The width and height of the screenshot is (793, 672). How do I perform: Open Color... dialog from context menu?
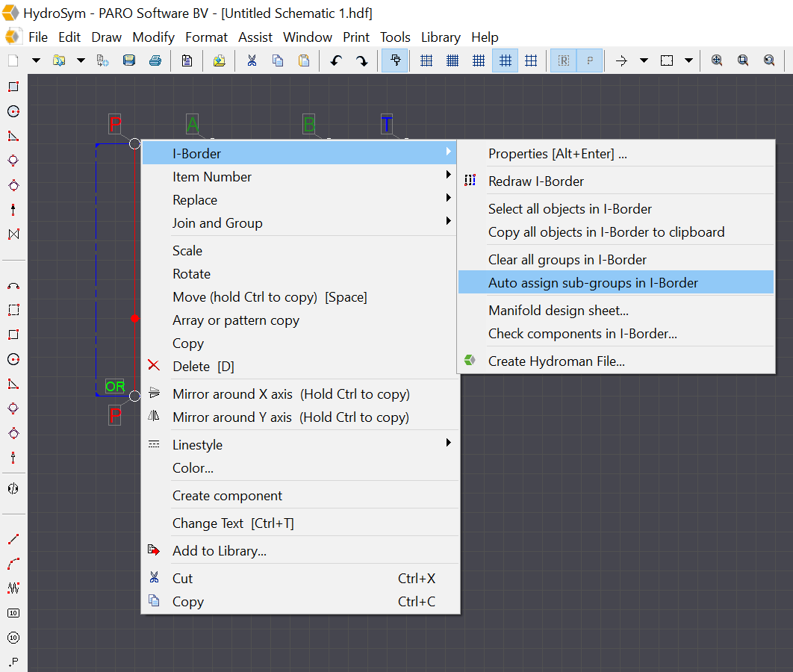300,467
